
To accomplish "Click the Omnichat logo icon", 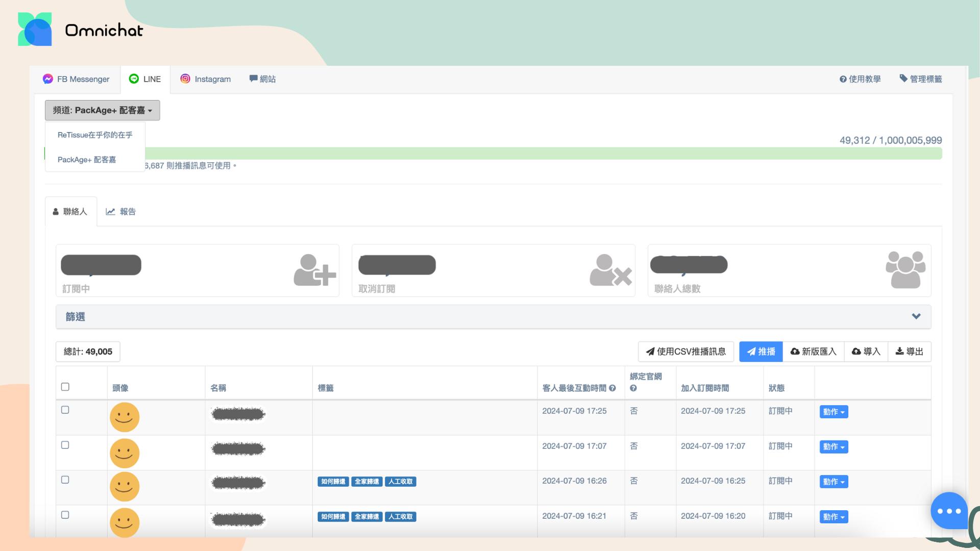I will point(35,29).
